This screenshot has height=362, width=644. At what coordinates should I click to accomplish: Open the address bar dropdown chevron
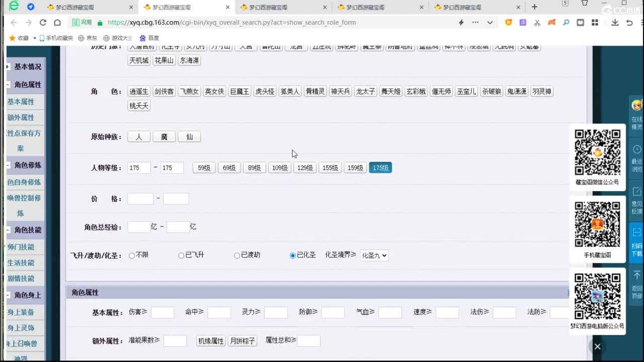(x=490, y=23)
